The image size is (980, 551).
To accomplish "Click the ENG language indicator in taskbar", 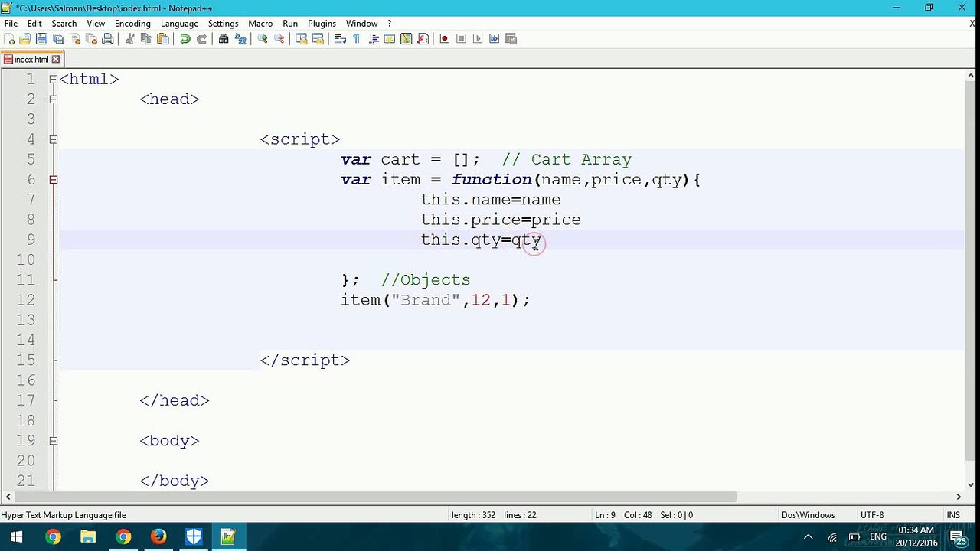I will (878, 537).
